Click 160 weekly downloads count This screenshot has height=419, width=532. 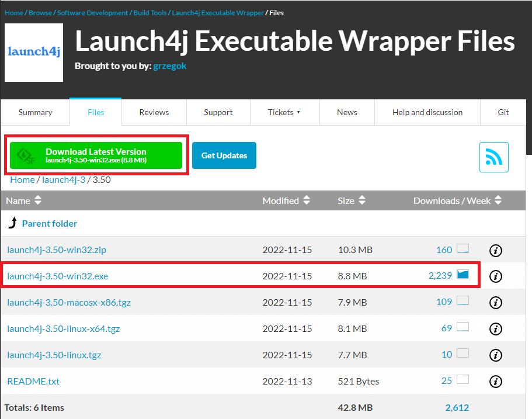coord(444,250)
